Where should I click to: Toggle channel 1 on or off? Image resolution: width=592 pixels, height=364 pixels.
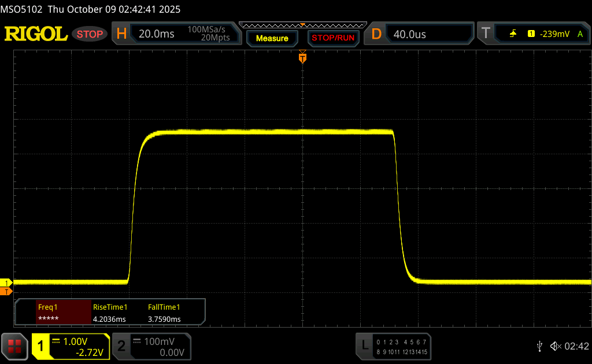tap(71, 346)
